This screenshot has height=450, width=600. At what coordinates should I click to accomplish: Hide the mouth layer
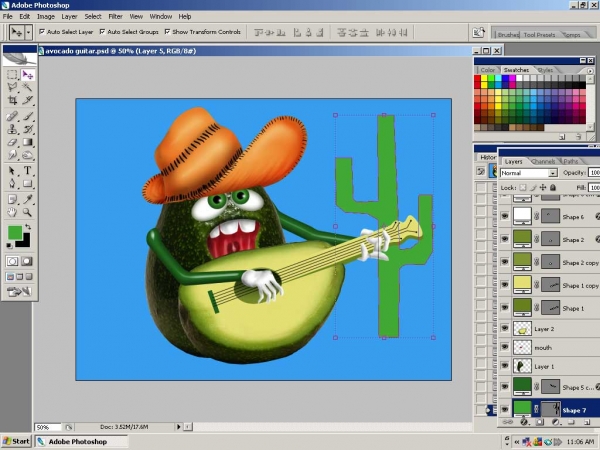[x=505, y=347]
